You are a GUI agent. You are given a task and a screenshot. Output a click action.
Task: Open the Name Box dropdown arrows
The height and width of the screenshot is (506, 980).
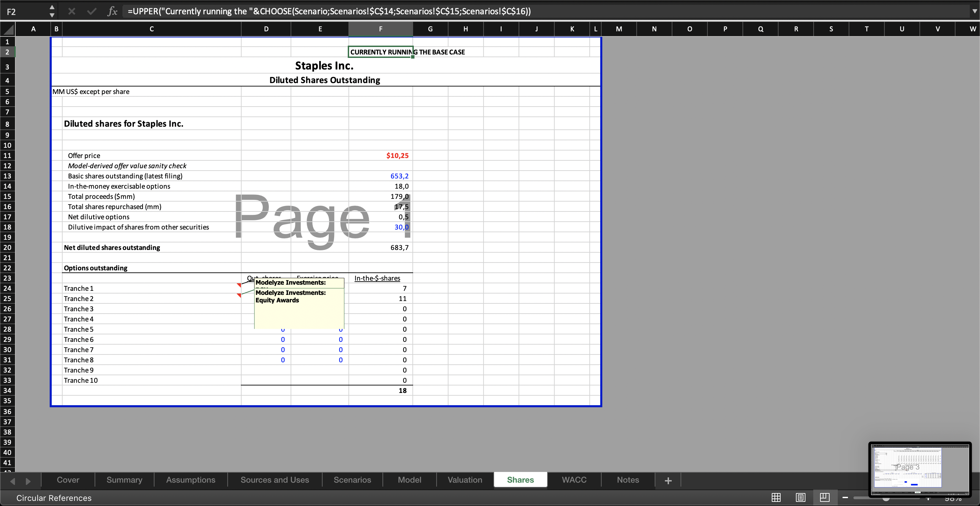coord(52,11)
